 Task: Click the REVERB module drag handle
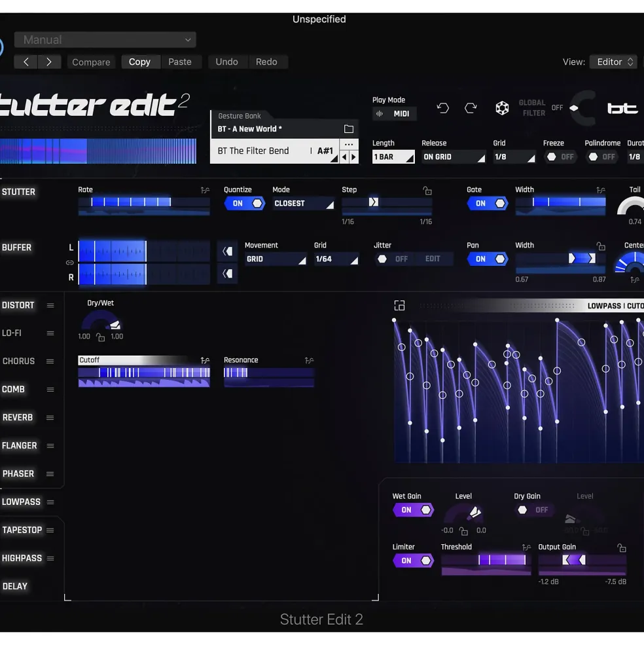50,418
